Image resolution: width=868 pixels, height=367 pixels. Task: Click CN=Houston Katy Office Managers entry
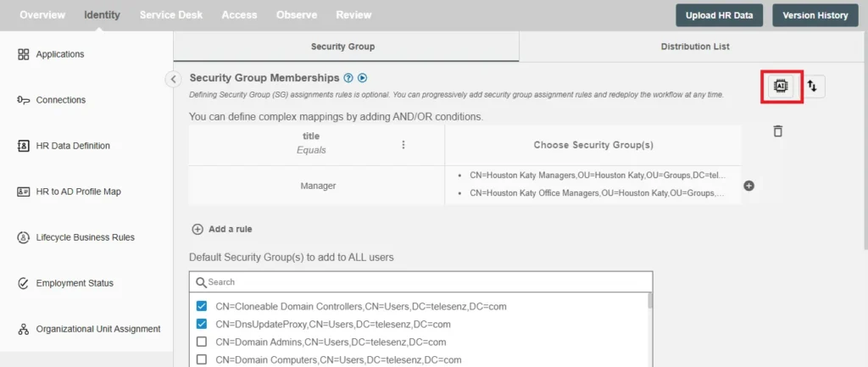[x=598, y=194]
